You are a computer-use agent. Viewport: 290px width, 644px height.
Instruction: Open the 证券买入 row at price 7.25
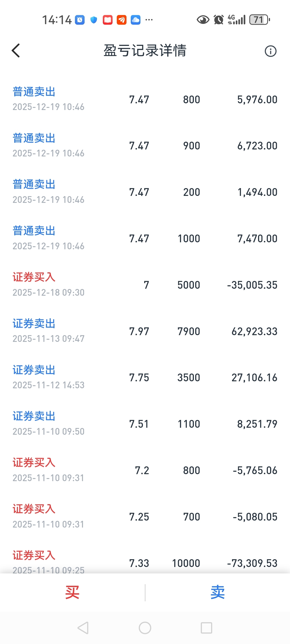click(145, 517)
